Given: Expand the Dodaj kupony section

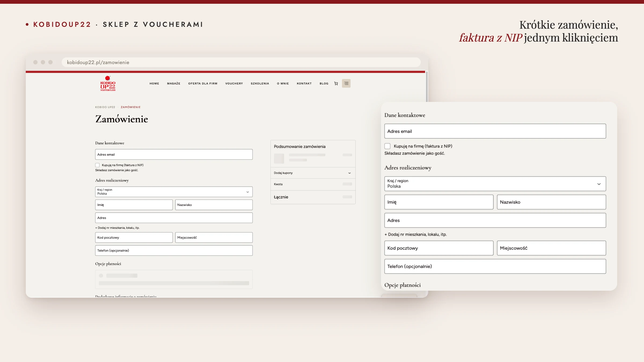Looking at the screenshot, I should tap(313, 173).
